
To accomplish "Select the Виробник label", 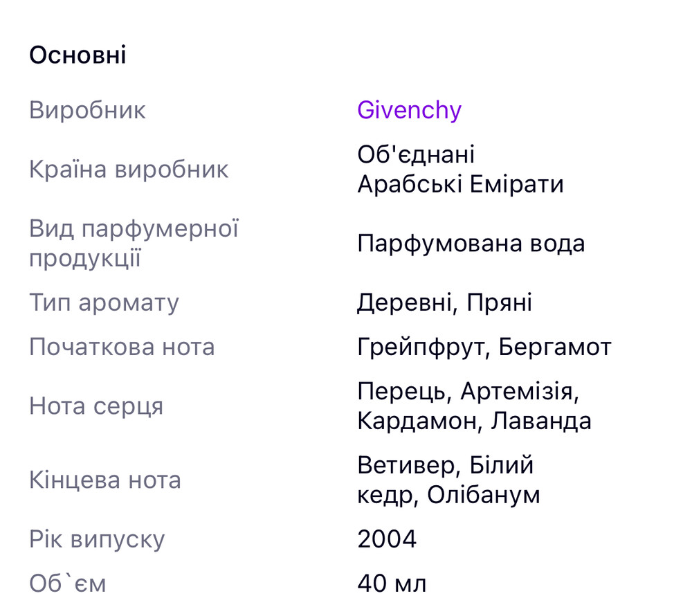I will click(87, 111).
